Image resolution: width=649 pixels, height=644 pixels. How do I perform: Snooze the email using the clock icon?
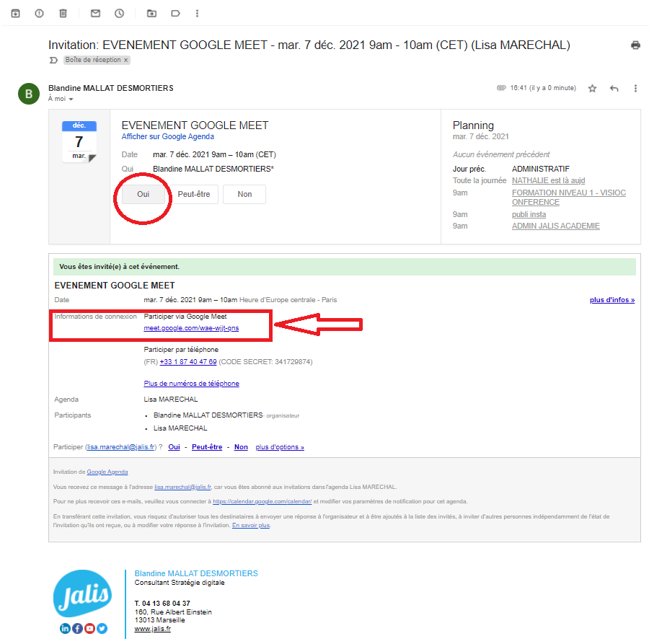tap(119, 13)
